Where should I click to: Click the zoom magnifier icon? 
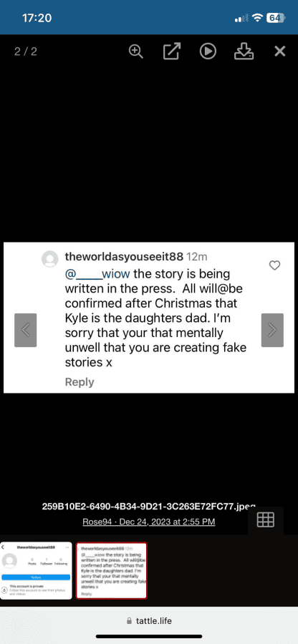point(135,52)
